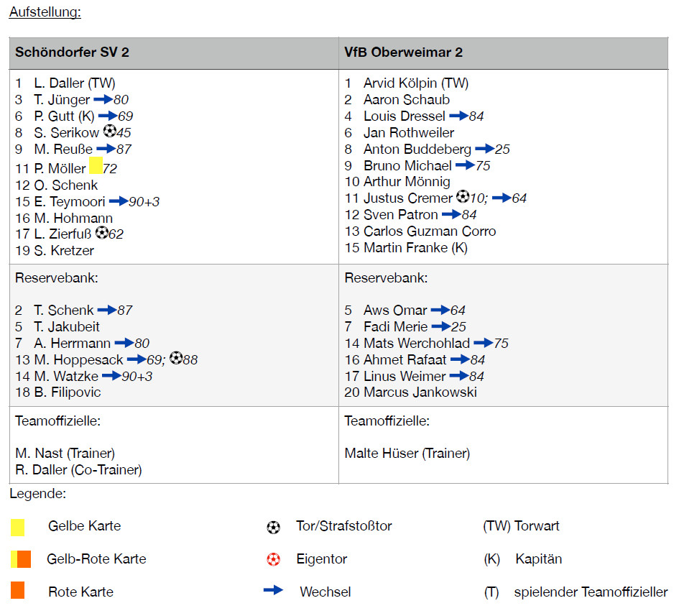Click the Tor/Strafstoßtor ball icon in legend

[x=273, y=527]
